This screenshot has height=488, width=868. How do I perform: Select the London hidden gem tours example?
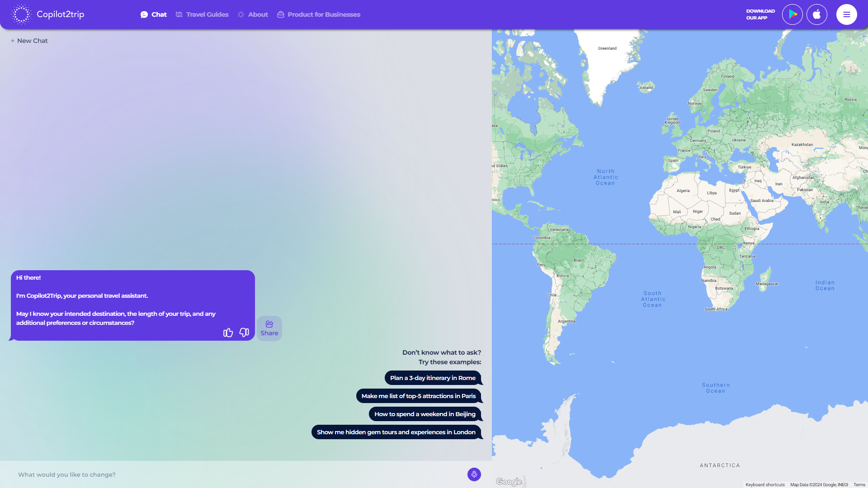[x=396, y=432]
